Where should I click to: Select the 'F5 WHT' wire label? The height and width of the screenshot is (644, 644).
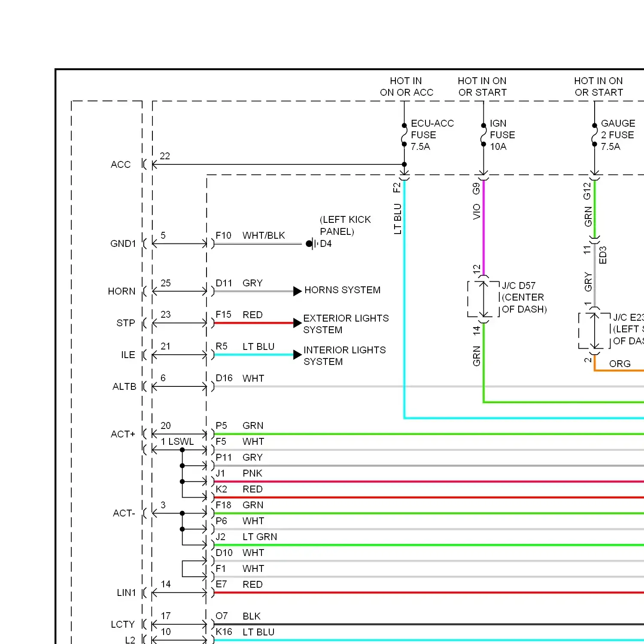tap(240, 441)
